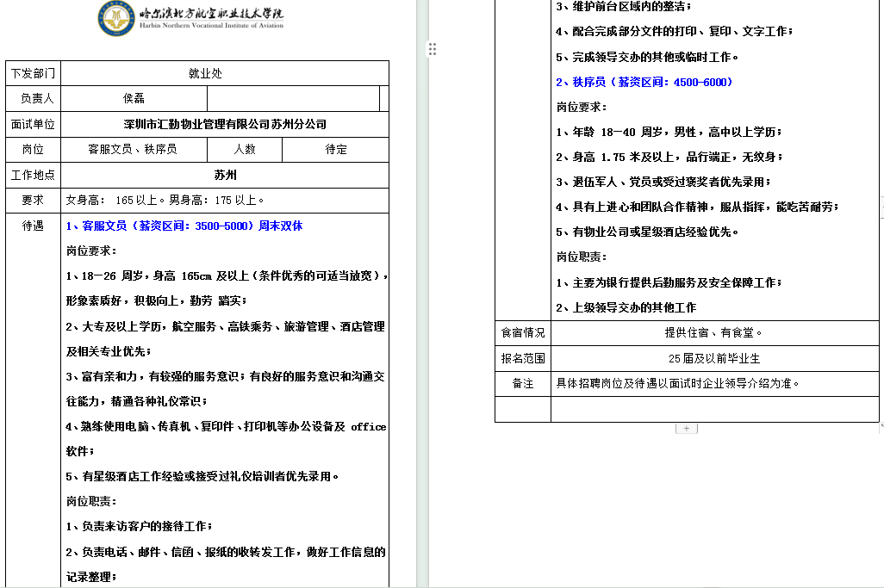The width and height of the screenshot is (884, 588).
Task: Click the 食宿情况 label cell
Action: pos(523,332)
